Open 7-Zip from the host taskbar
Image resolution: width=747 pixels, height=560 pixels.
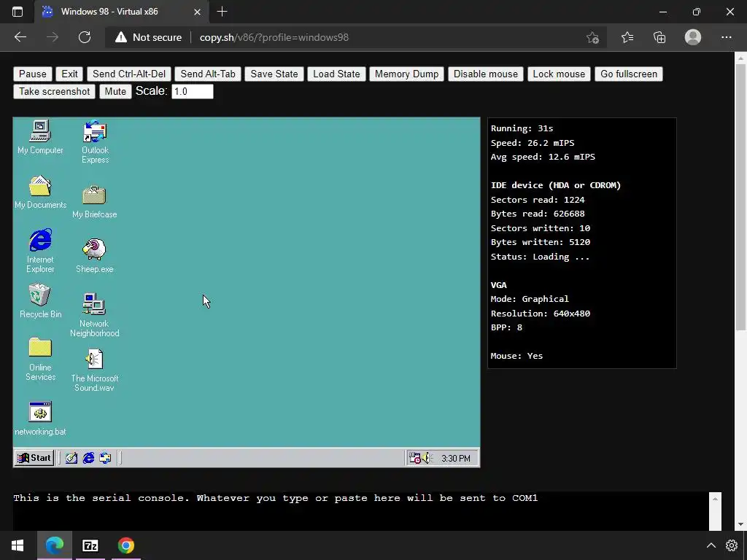pyautogui.click(x=90, y=545)
